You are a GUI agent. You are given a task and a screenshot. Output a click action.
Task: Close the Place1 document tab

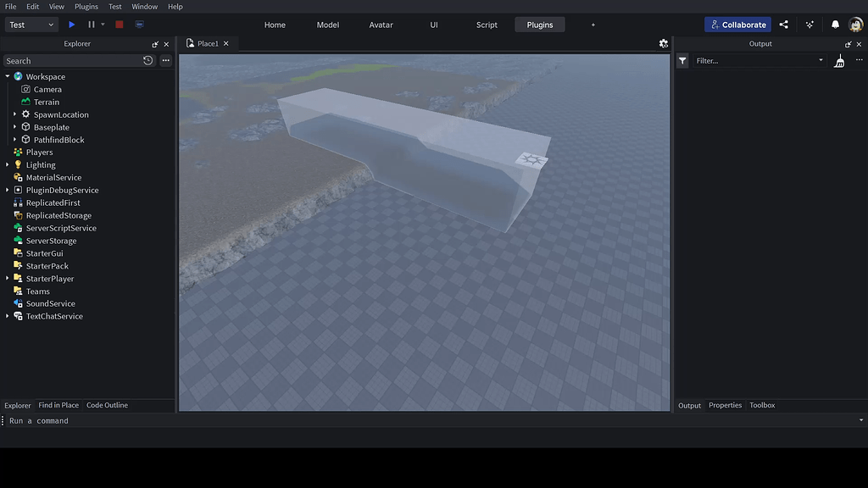pos(225,44)
